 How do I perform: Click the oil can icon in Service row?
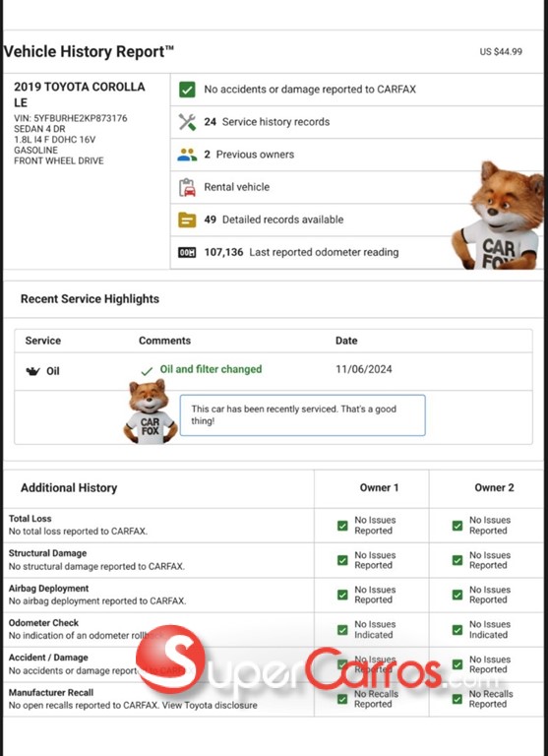pyautogui.click(x=32, y=371)
